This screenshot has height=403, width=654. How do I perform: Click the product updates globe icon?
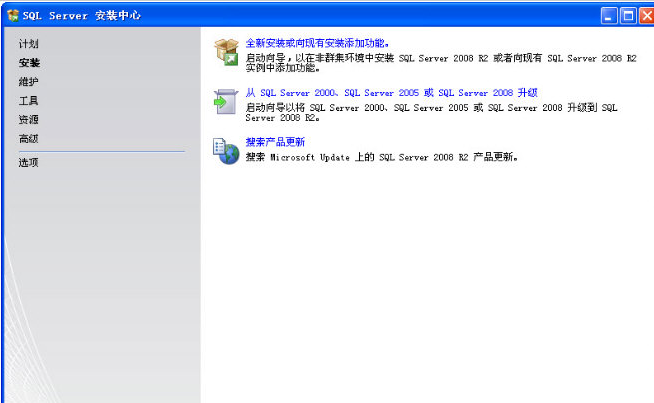coord(226,151)
